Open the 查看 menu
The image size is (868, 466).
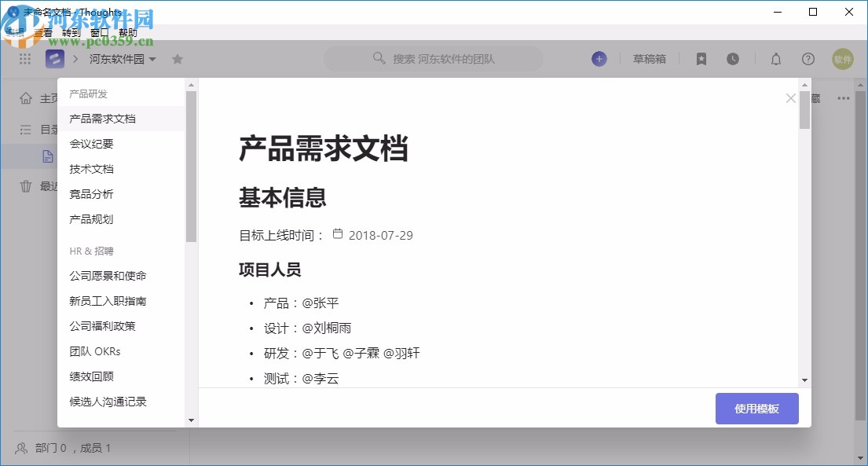click(x=42, y=32)
